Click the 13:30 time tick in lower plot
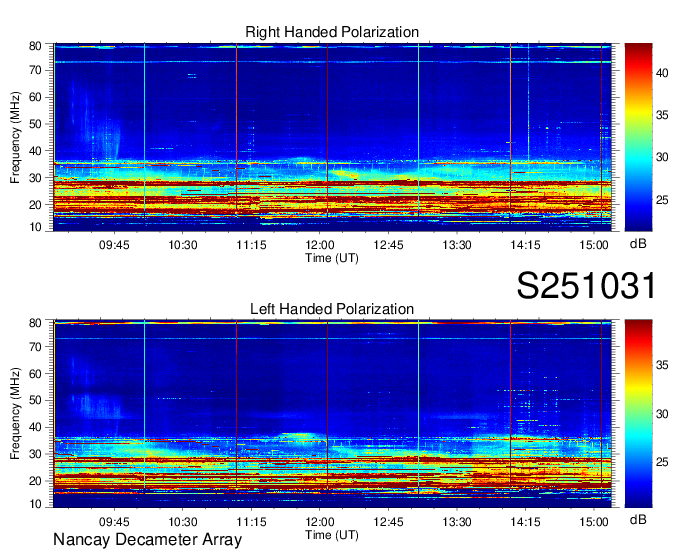This screenshot has width=680, height=552. (x=457, y=522)
